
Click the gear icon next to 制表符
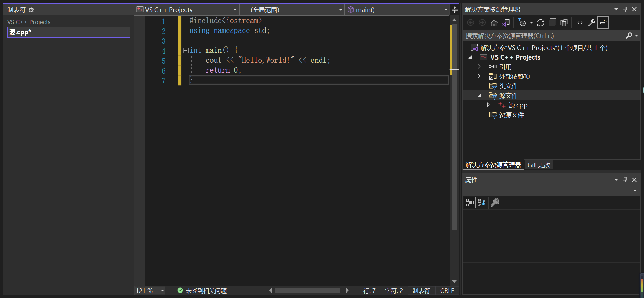(x=31, y=10)
